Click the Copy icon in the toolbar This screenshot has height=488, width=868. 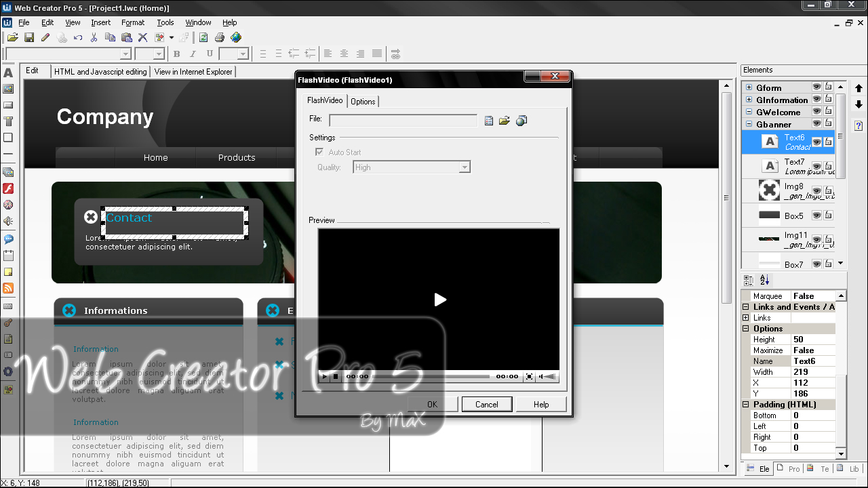coord(111,37)
